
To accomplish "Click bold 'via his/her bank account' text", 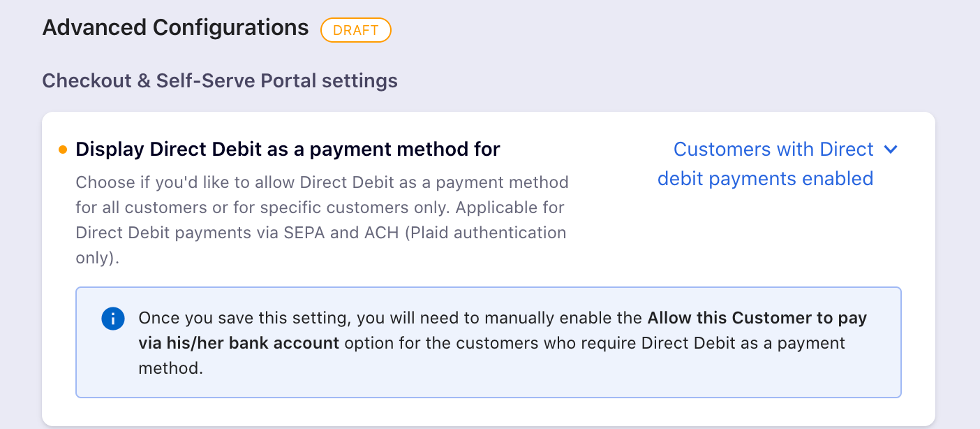I will [239, 343].
